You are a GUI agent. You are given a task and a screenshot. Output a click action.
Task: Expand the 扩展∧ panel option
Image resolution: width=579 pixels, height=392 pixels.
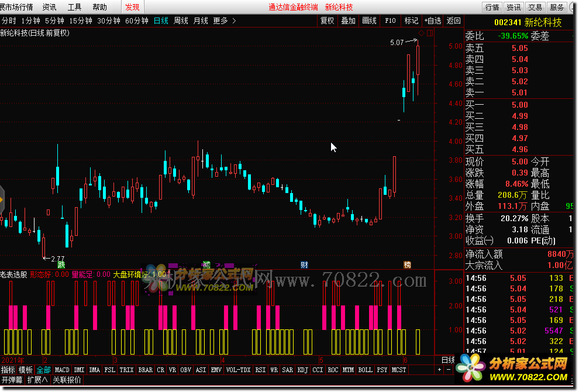click(x=37, y=380)
